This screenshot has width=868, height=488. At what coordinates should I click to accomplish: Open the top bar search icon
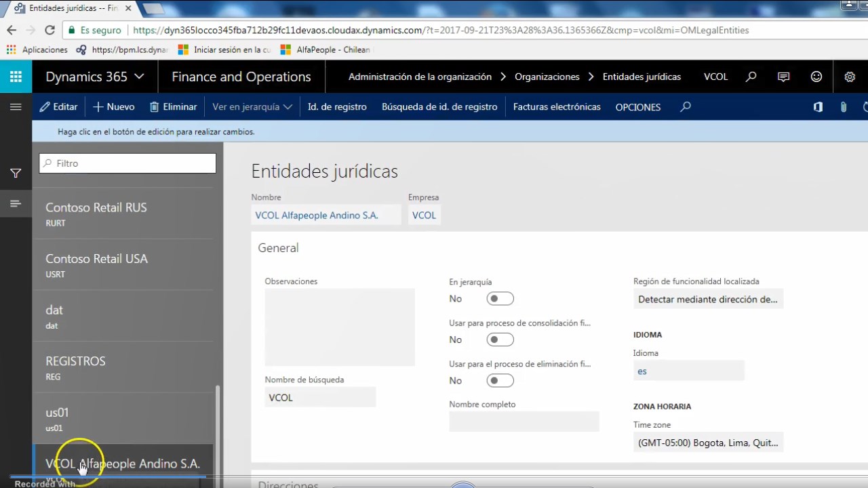click(x=751, y=77)
